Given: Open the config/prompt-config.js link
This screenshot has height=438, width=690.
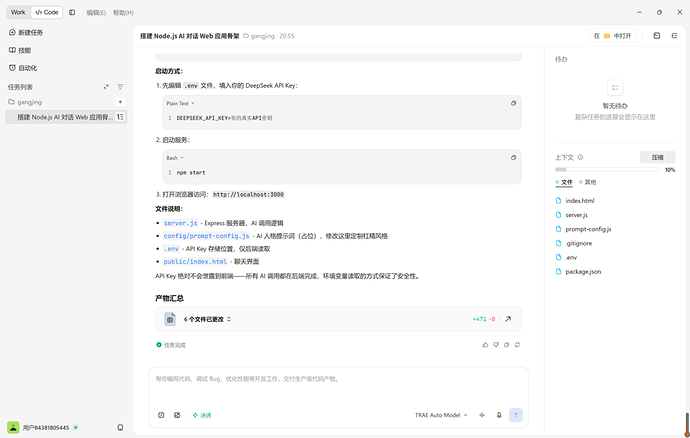Looking at the screenshot, I should click(206, 236).
